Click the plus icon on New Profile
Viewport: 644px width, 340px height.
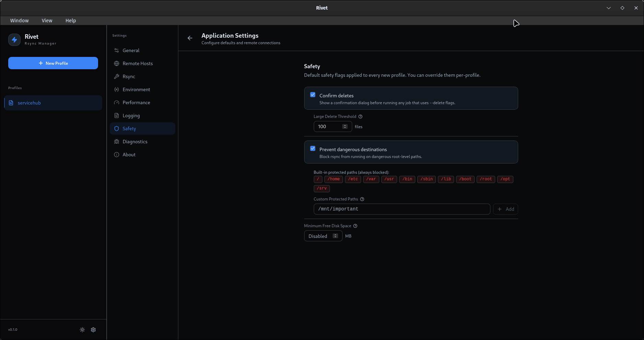click(x=41, y=63)
